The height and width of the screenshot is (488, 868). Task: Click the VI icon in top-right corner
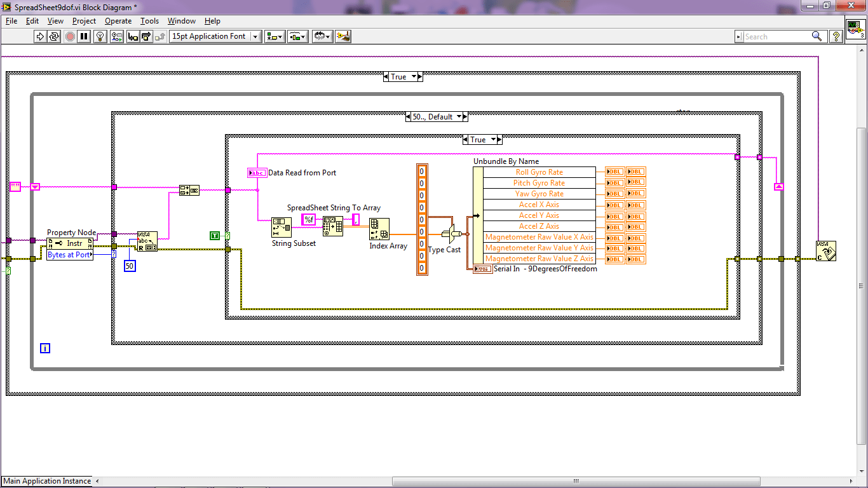[x=855, y=29]
